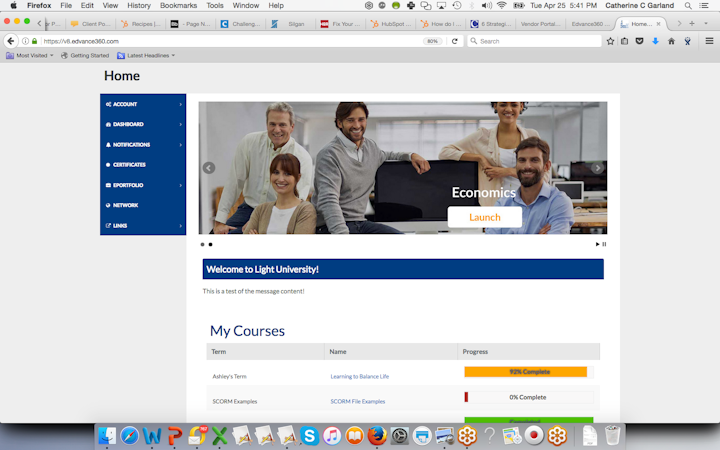Click the Launch button on Economics banner

pos(485,217)
